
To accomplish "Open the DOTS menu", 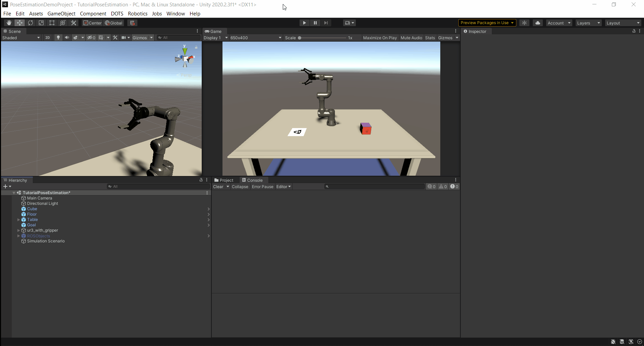I will (x=117, y=13).
